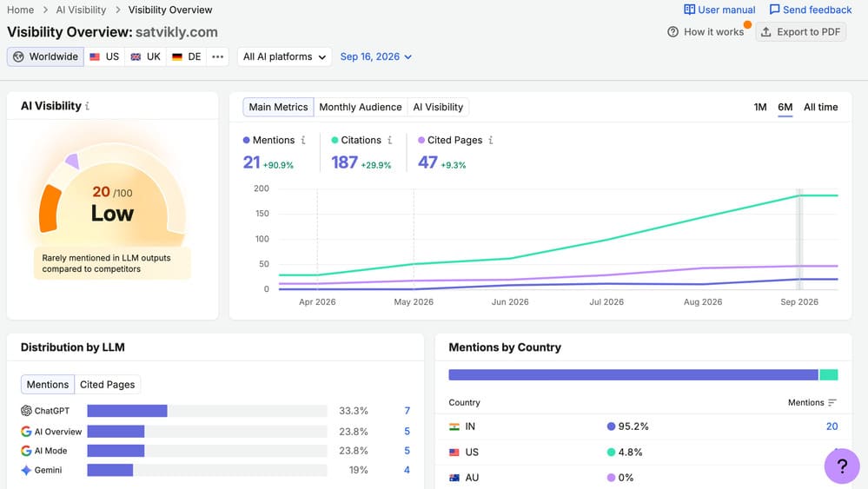The height and width of the screenshot is (489, 868).
Task: Click the ChatGPT distribution bar
Action: tap(128, 411)
